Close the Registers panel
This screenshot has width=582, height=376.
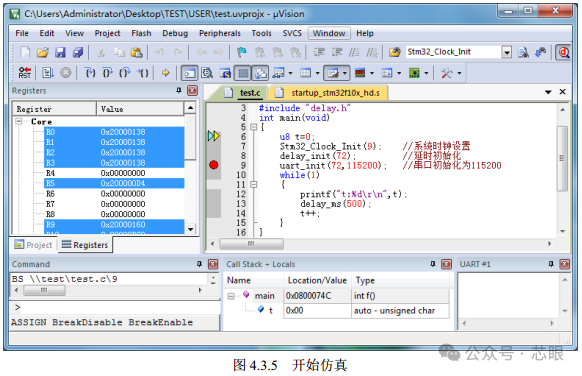[x=192, y=91]
